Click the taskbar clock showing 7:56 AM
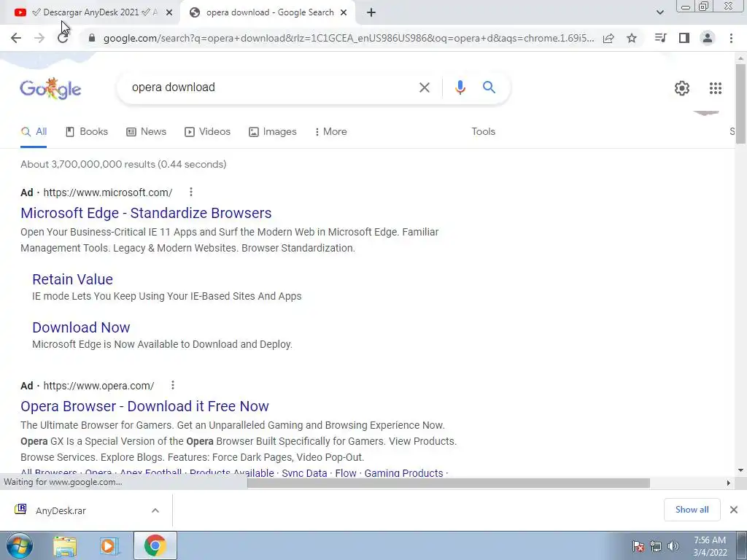The image size is (747, 560). point(710,546)
